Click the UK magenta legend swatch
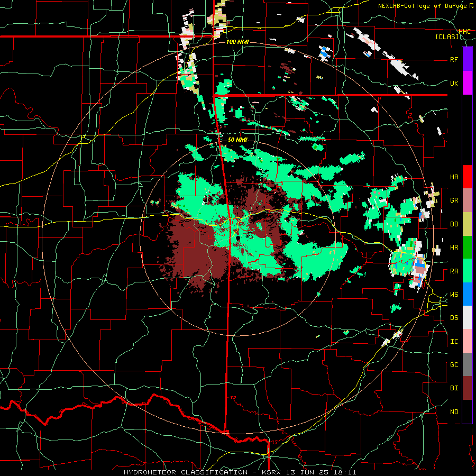 (467, 83)
